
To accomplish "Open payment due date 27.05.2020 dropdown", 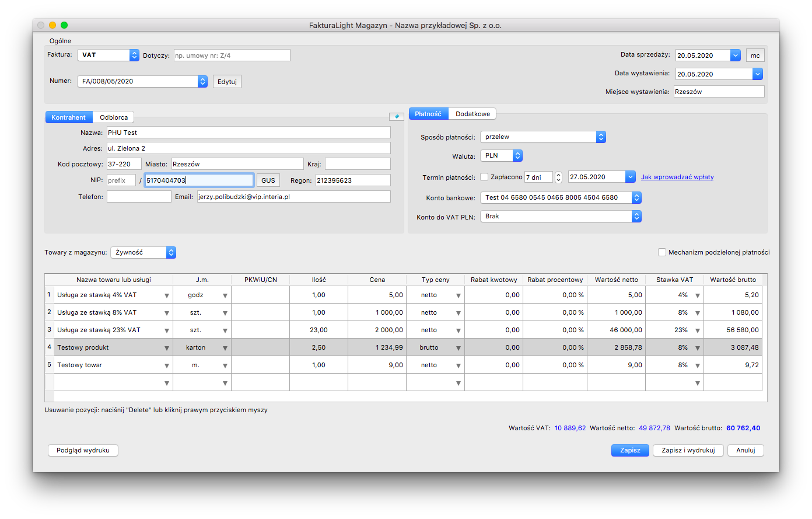I will [x=631, y=177].
